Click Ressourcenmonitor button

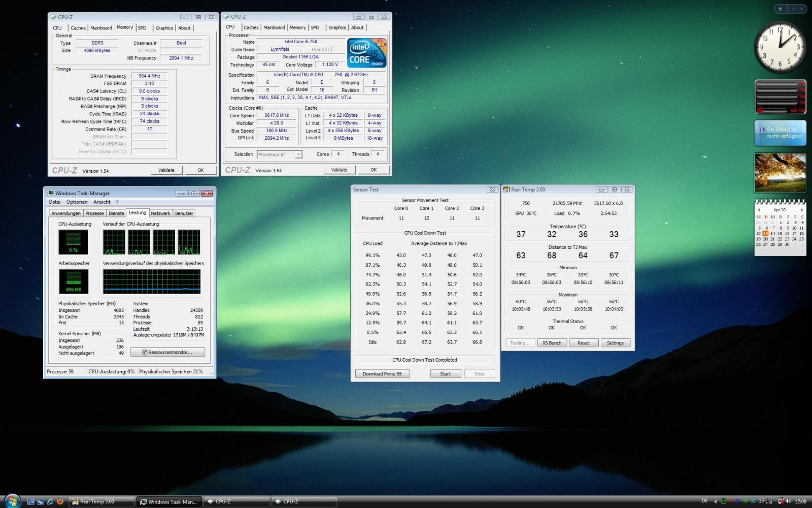167,352
